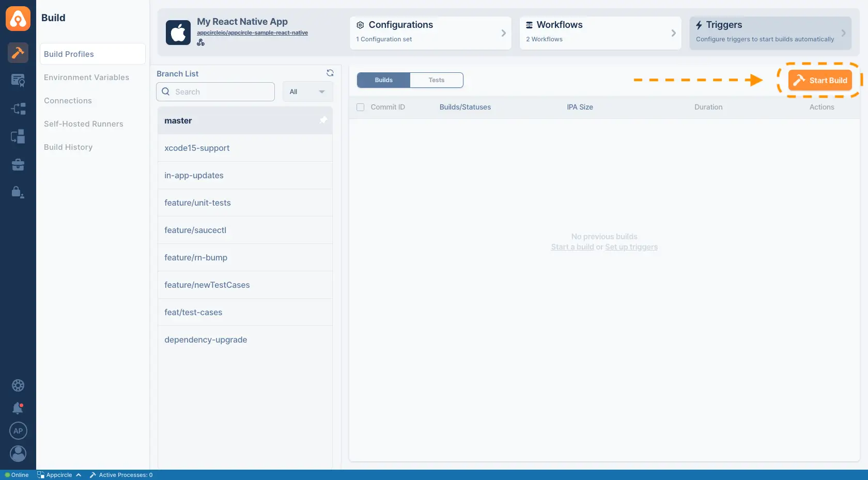Viewport: 868px width, 480px height.
Task: Click the Apple platform icon of the app
Action: click(x=178, y=33)
